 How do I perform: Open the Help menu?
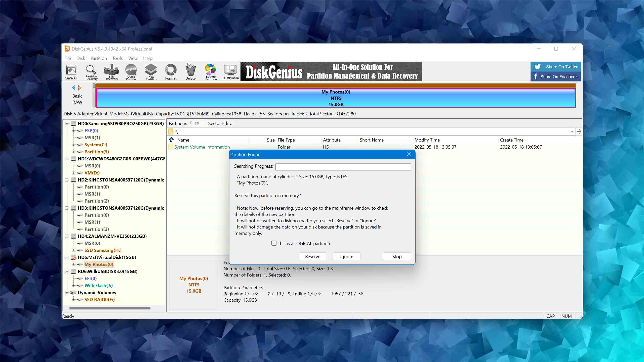coord(148,58)
